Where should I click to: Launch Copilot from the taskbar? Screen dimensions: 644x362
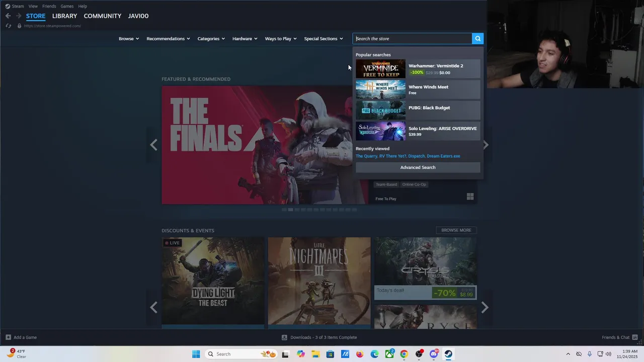[301, 354]
